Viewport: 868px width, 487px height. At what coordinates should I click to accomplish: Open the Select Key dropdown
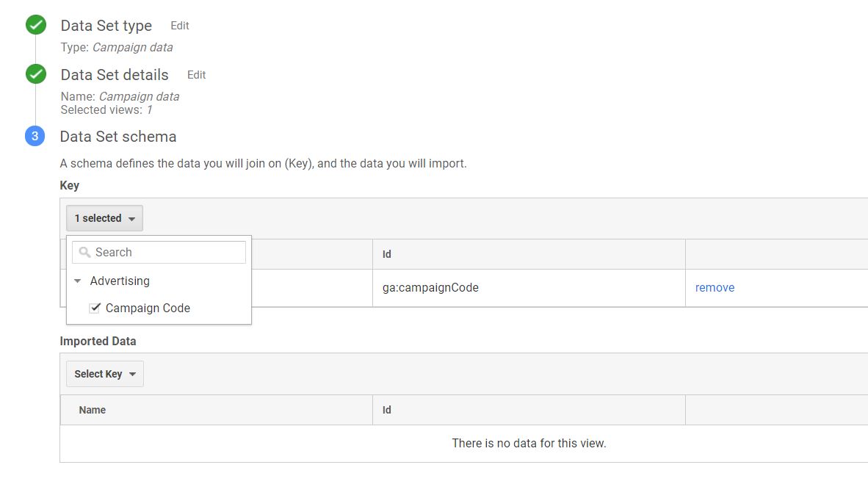(x=104, y=374)
